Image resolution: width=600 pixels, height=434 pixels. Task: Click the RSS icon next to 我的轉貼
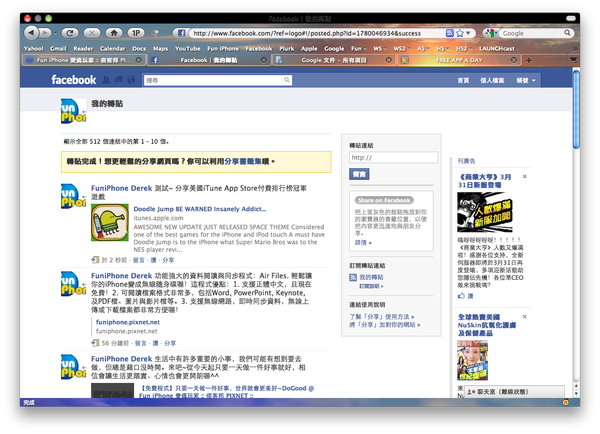[353, 277]
